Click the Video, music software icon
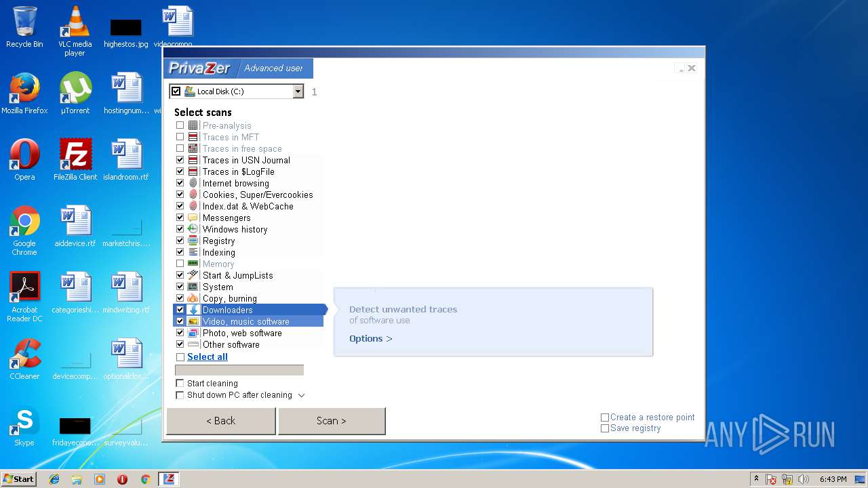Screen dimensions: 868x488 [x=193, y=321]
